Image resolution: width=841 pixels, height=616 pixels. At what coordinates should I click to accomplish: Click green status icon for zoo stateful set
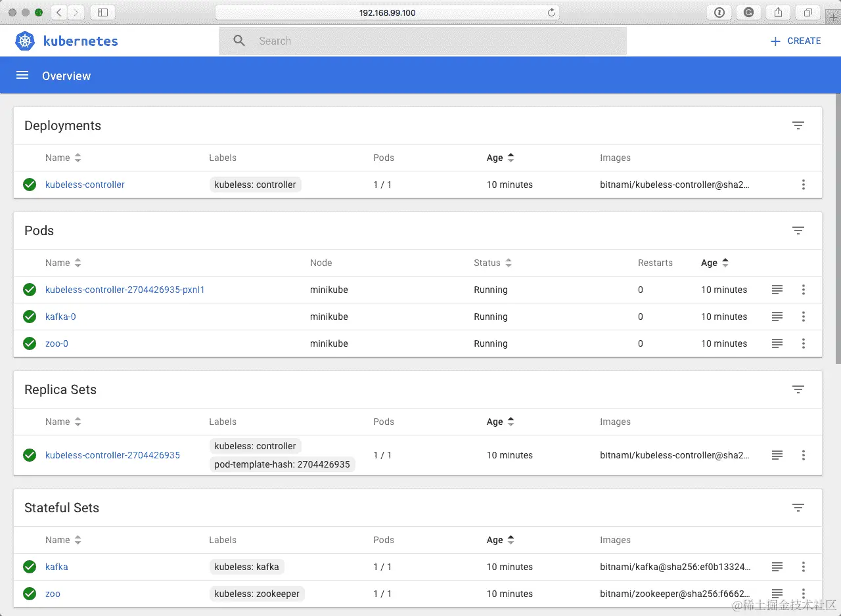pos(30,594)
